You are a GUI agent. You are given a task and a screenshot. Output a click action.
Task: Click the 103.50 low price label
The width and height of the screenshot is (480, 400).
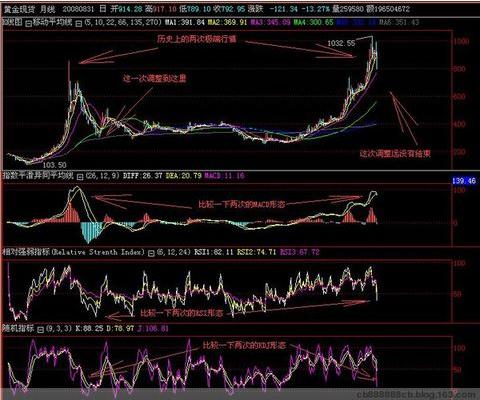[x=55, y=165]
